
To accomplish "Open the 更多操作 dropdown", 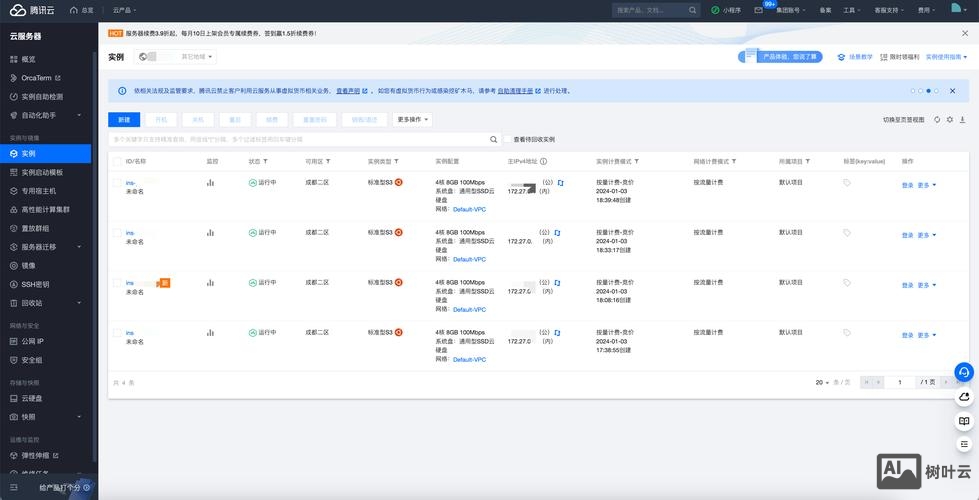I will [x=413, y=119].
